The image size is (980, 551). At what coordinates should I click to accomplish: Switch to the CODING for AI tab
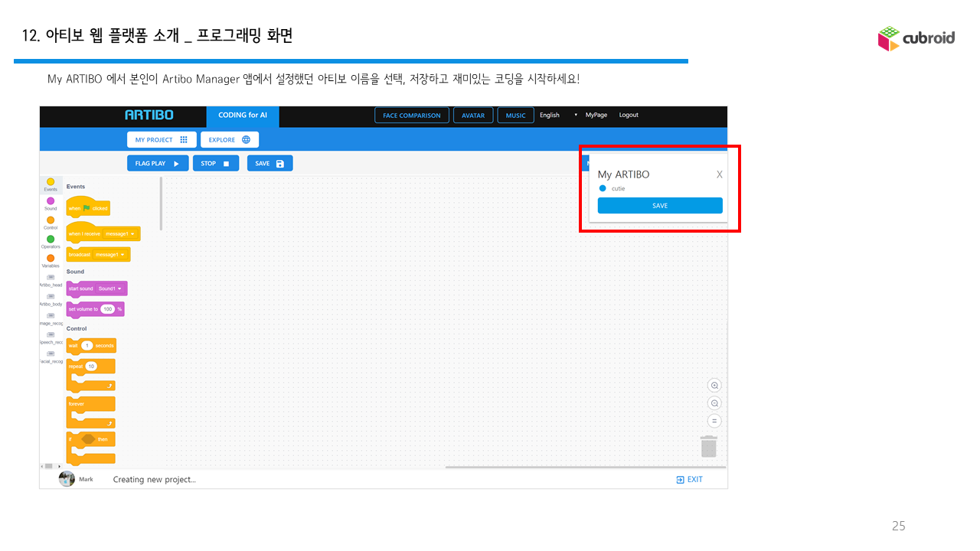click(x=243, y=116)
